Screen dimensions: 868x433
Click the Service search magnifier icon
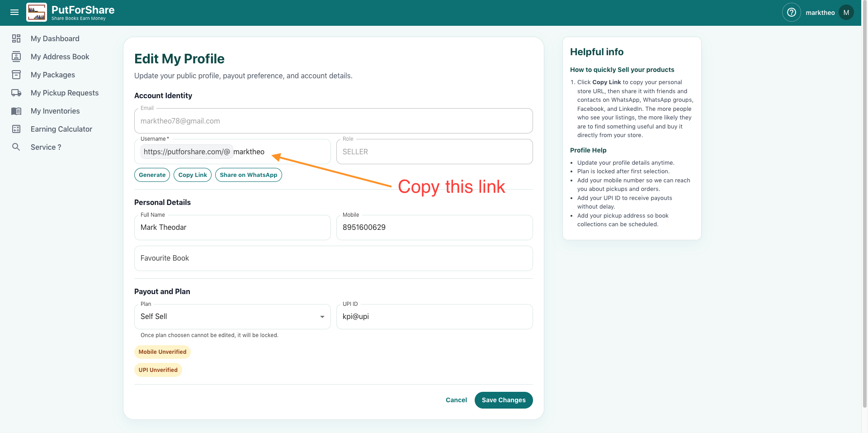point(16,147)
